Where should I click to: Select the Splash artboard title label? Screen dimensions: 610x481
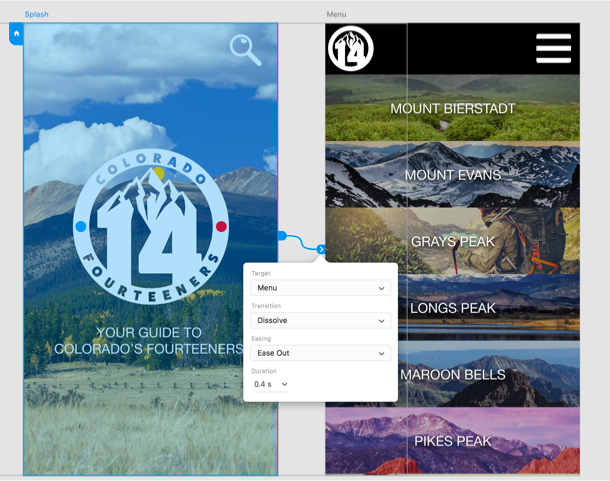(36, 14)
